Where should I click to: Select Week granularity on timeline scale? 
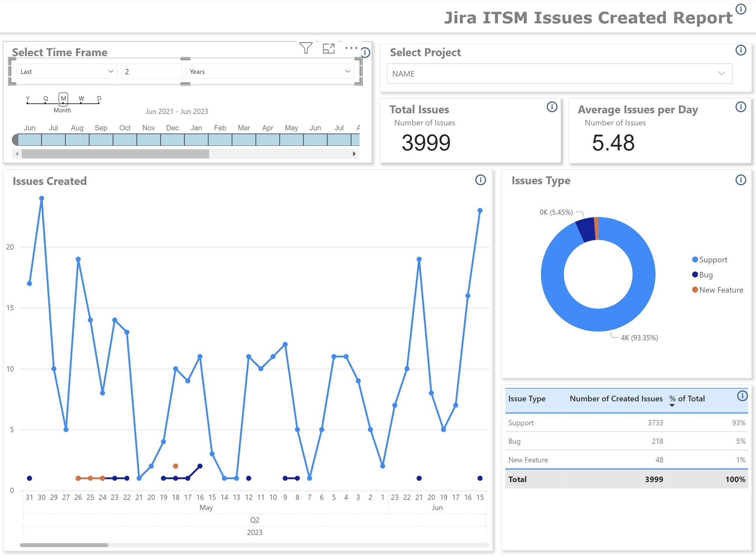point(81,98)
